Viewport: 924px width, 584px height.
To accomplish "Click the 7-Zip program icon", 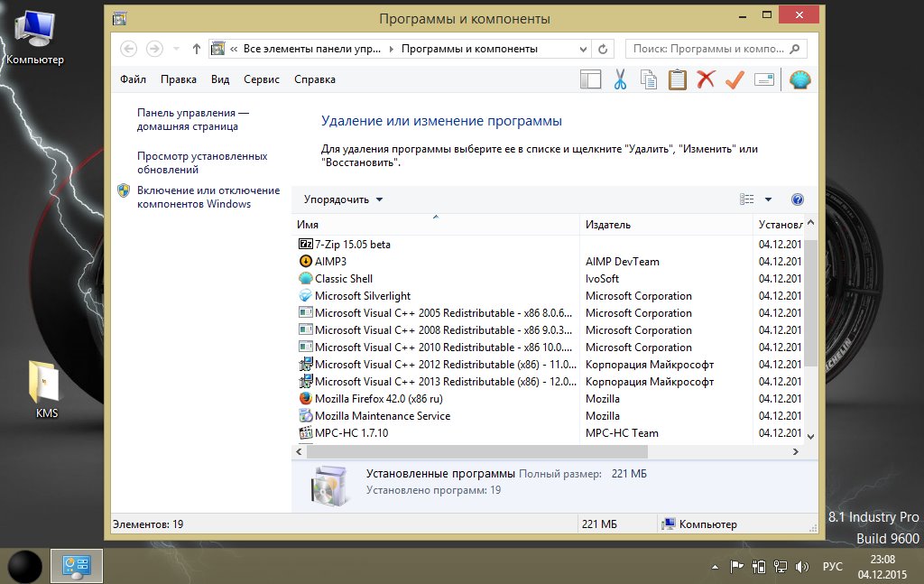I will pyautogui.click(x=305, y=244).
